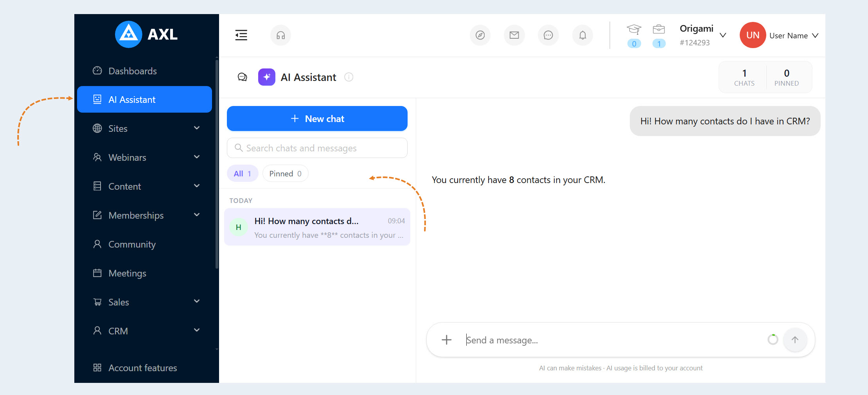
Task: Click the H avatar in chat list
Action: (238, 227)
